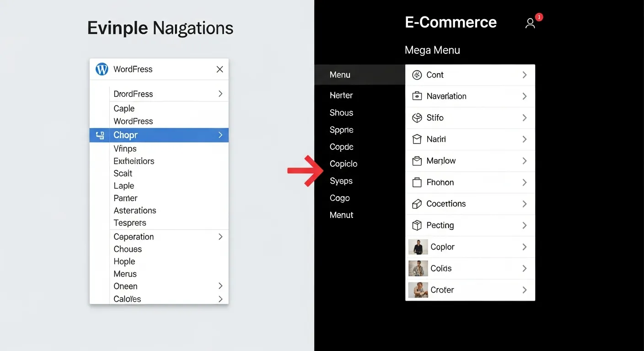Viewport: 644px width, 351px height.
Task: Expand the Ceperation submenu arrow
Action: pos(220,237)
